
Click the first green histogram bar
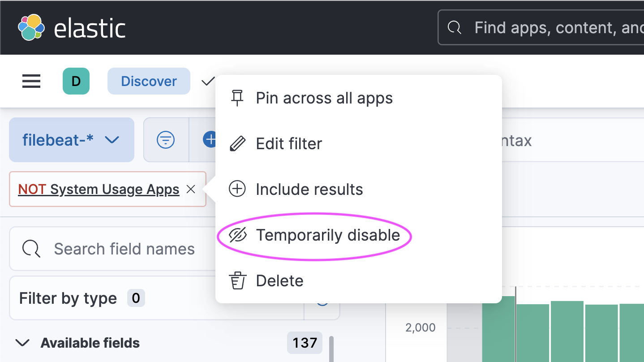[498, 328]
